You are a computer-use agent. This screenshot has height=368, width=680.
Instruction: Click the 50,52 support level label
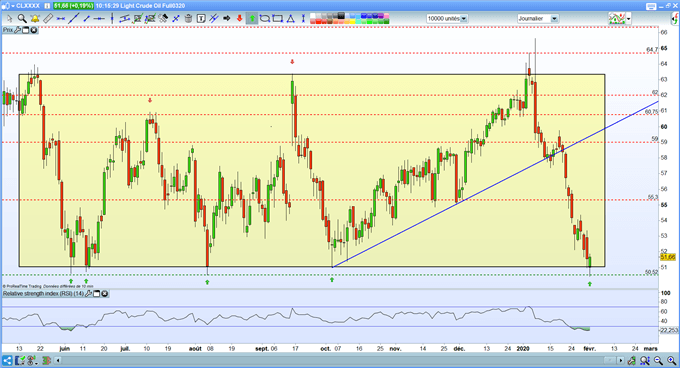click(x=651, y=272)
